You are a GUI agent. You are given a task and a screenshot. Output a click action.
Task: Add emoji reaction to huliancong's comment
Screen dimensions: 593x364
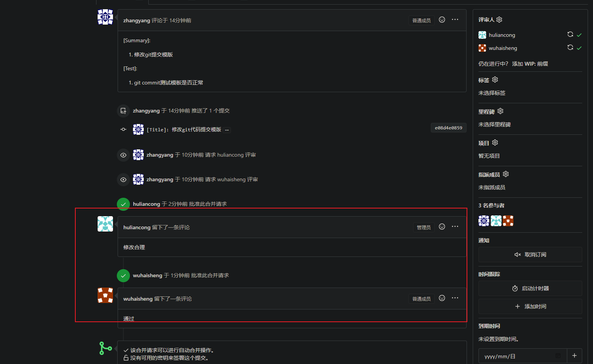tap(442, 227)
